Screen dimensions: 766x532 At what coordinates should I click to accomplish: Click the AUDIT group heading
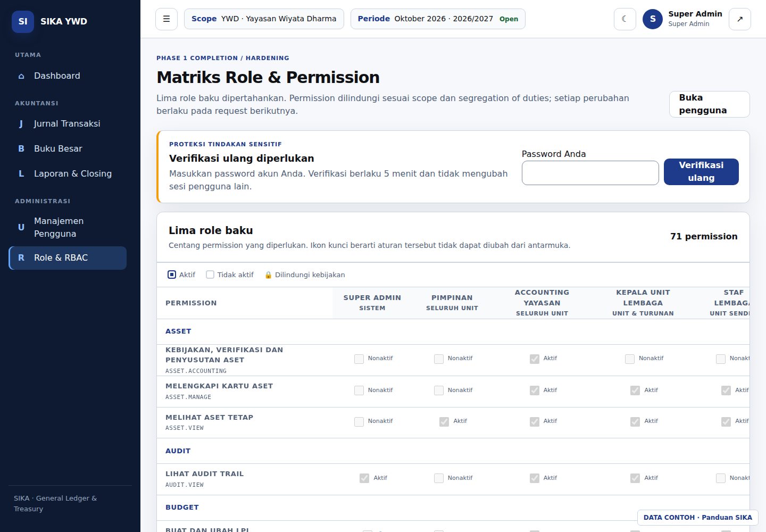pyautogui.click(x=178, y=451)
